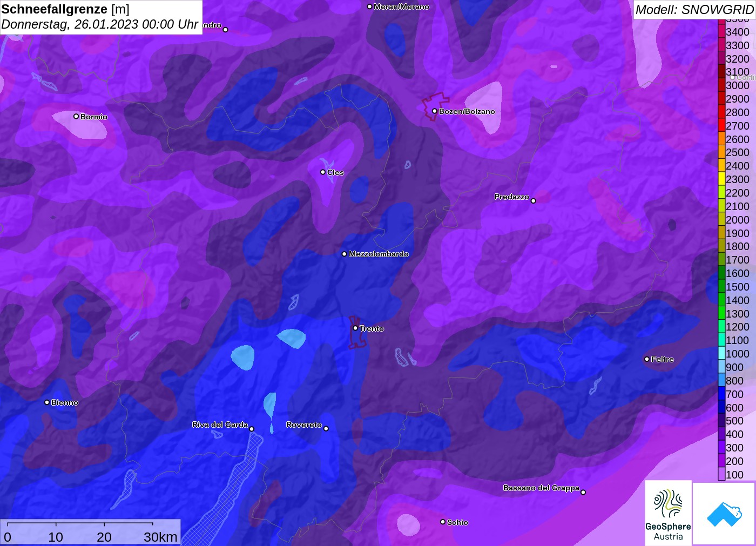This screenshot has width=756, height=546.
Task: Click the 20 mark on the scale bar
Action: coord(104,537)
